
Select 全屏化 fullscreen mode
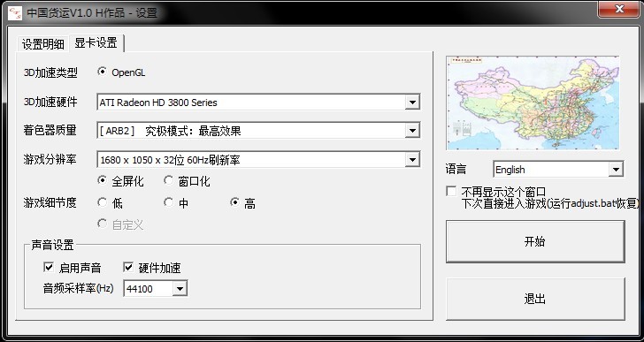pos(102,180)
